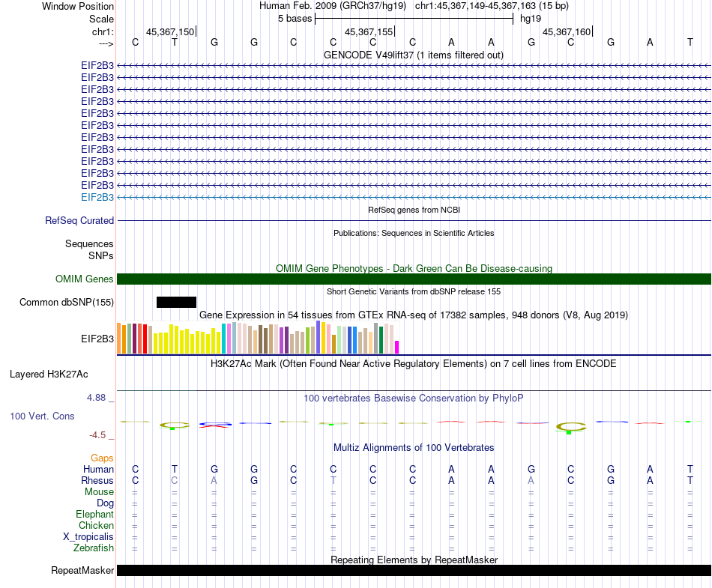The image size is (712, 588).
Task: Click the 45,367,160 coordinate marker
Action: (x=567, y=31)
